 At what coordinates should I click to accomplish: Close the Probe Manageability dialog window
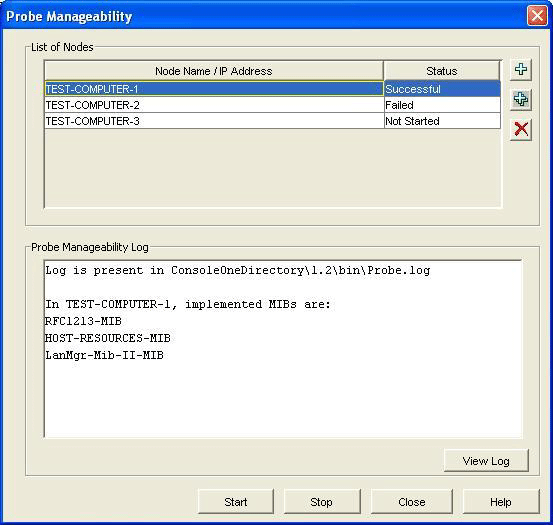537,16
